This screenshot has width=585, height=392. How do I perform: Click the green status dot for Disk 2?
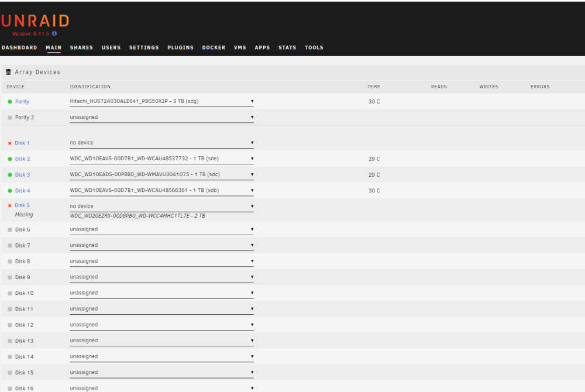[10, 159]
